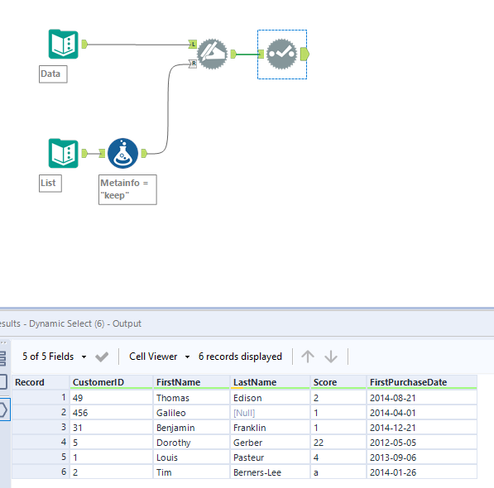Click the down arrow in results toolbar
This screenshot has height=488, width=494.
tap(331, 357)
